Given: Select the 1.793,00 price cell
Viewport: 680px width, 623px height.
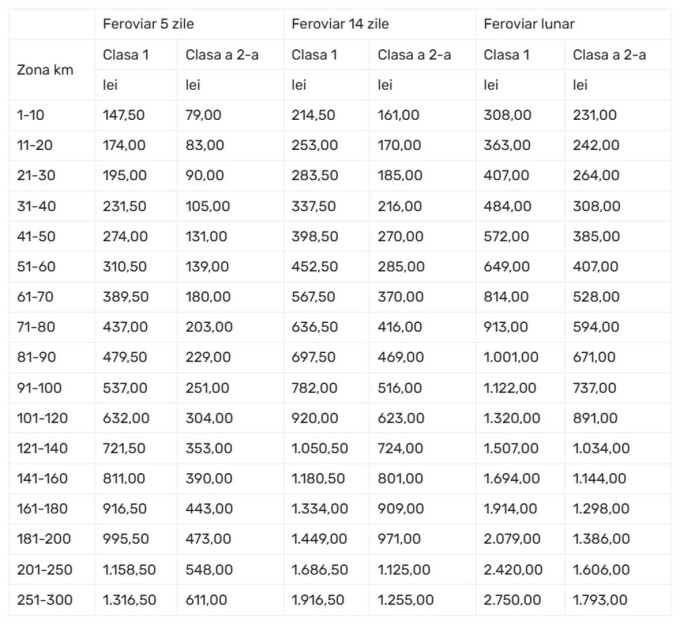Looking at the screenshot, I should [x=600, y=600].
